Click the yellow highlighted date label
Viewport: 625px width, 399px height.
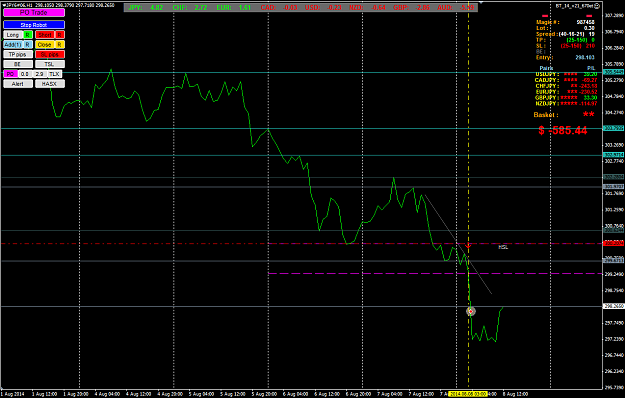tap(468, 394)
